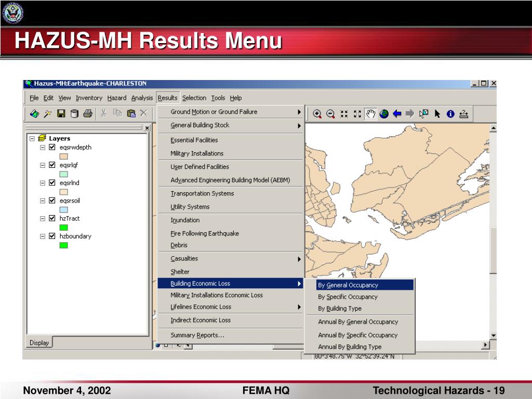Click the Save floppy disk icon
Viewport: 532px width, 399px height.
click(x=61, y=114)
